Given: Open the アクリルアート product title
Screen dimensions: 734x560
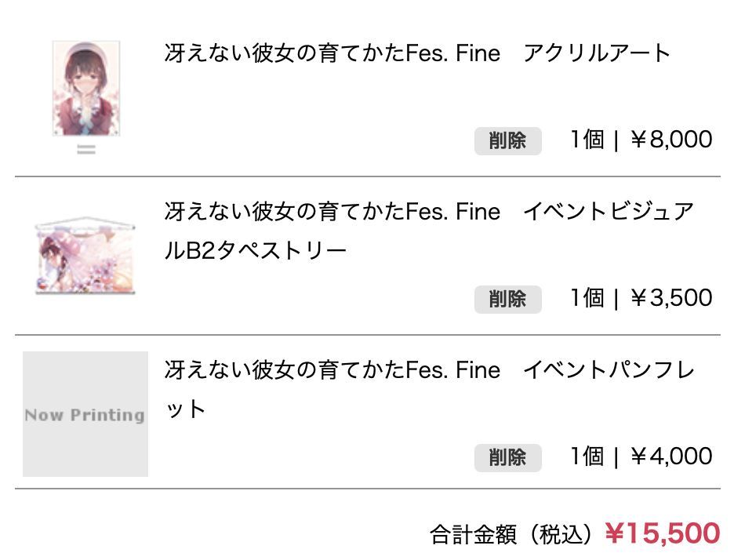Looking at the screenshot, I should click(x=417, y=54).
